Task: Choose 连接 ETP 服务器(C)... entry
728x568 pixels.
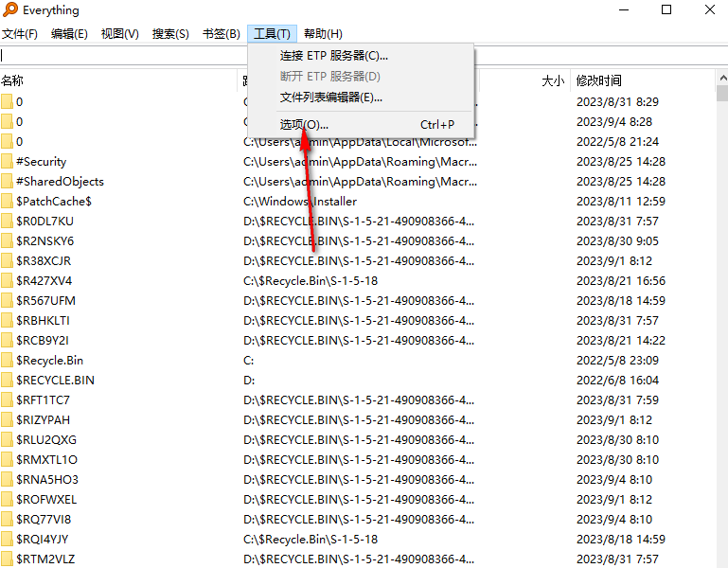Action: point(361,56)
